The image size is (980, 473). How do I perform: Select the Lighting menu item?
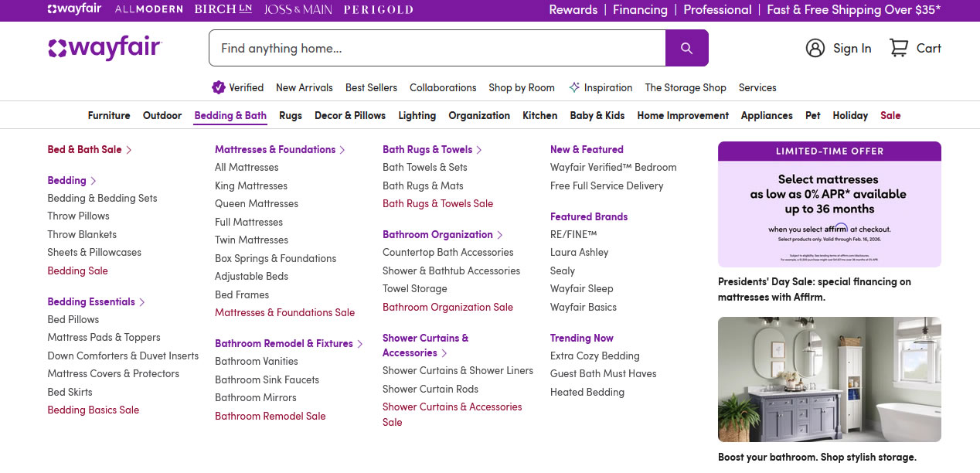click(417, 115)
